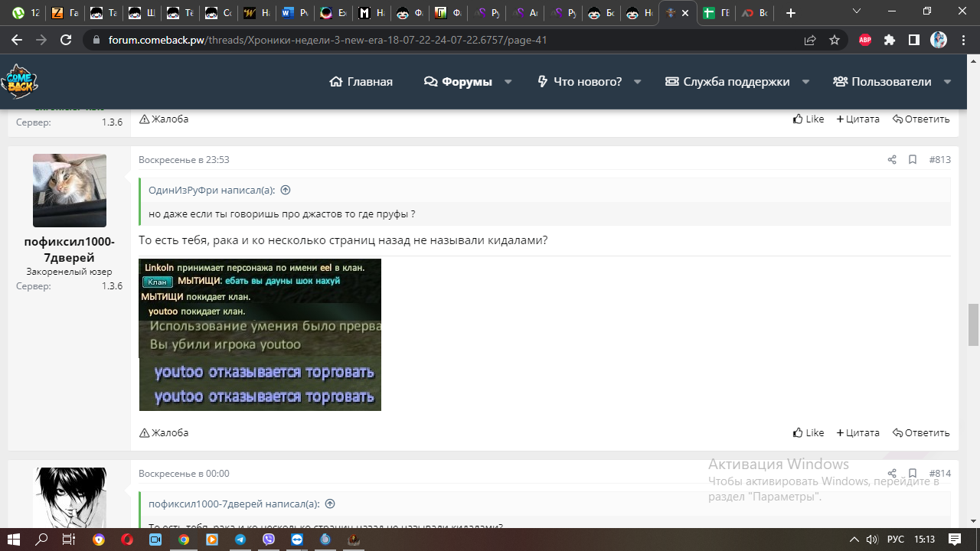This screenshot has width=980, height=551.
Task: Open the Главная navigation item
Action: 361,82
